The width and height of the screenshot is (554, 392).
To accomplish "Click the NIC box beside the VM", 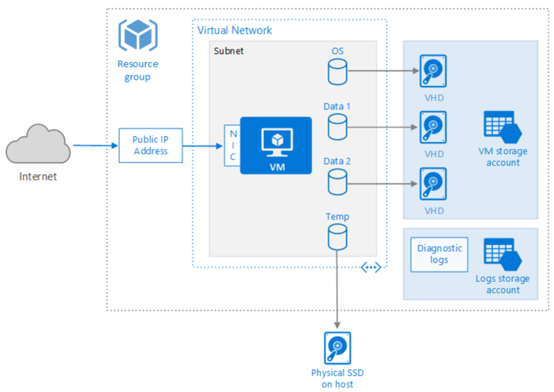I will pos(232,146).
